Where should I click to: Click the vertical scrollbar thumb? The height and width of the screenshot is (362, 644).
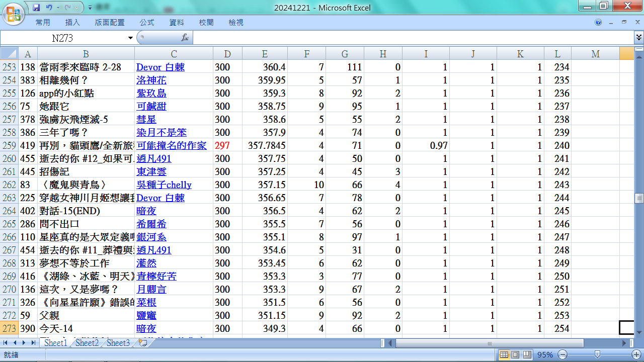pos(639,198)
